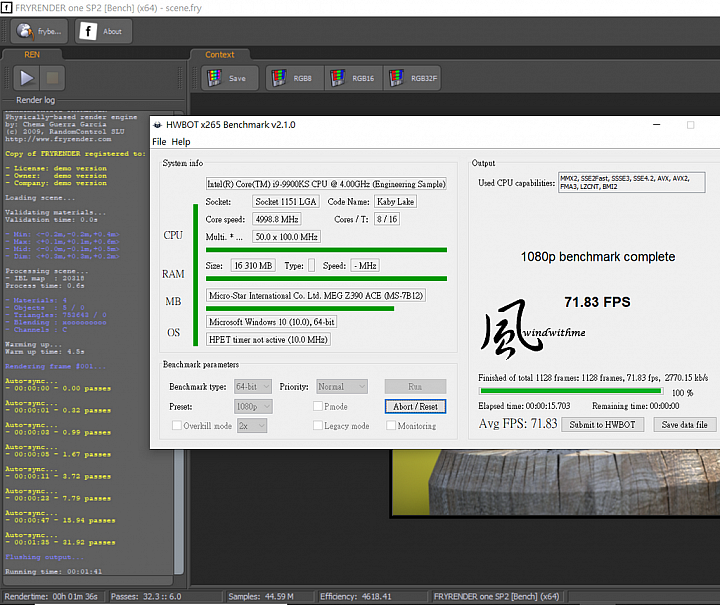Open the About button with f icon
720x605 pixels.
[x=103, y=31]
